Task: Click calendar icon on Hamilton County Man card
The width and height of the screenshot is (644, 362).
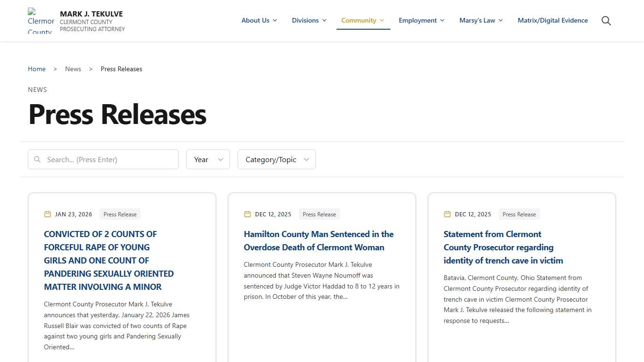Action: pyautogui.click(x=248, y=214)
